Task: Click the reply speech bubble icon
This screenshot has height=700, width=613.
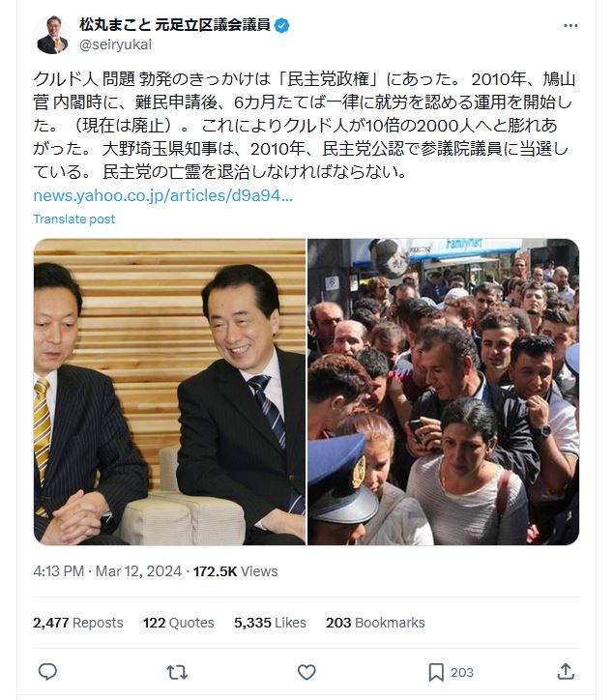Action: [47, 671]
